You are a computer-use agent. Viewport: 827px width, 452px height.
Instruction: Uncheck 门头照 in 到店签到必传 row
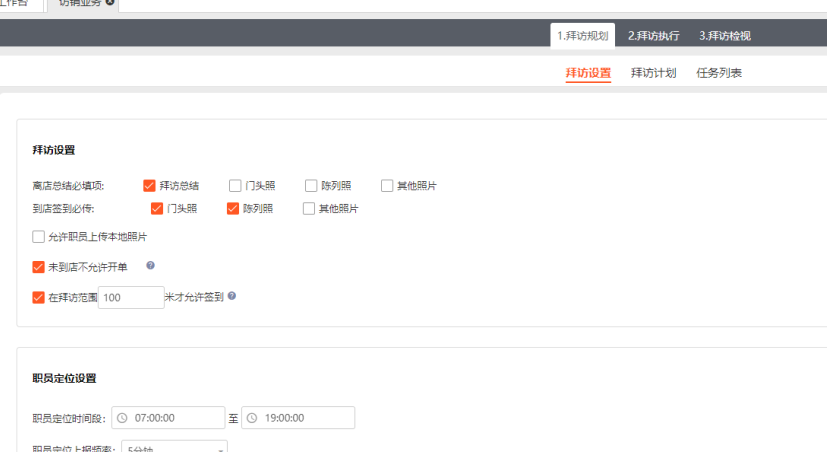click(x=157, y=209)
